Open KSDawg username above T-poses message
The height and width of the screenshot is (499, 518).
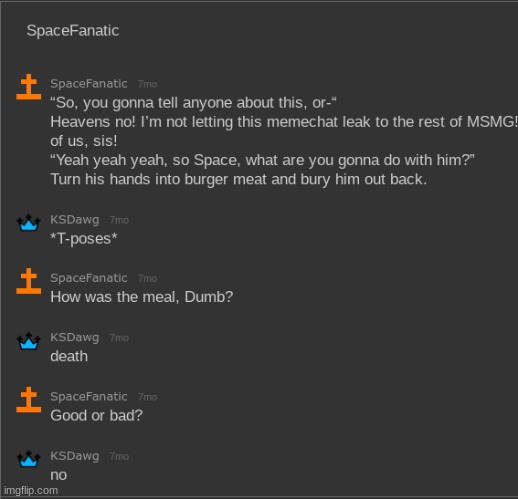tap(75, 220)
